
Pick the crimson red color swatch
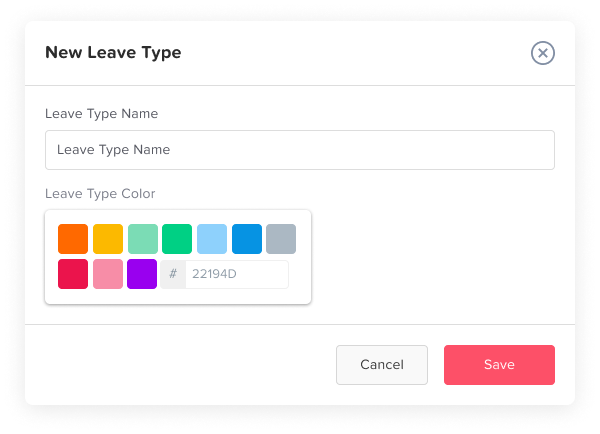(73, 274)
